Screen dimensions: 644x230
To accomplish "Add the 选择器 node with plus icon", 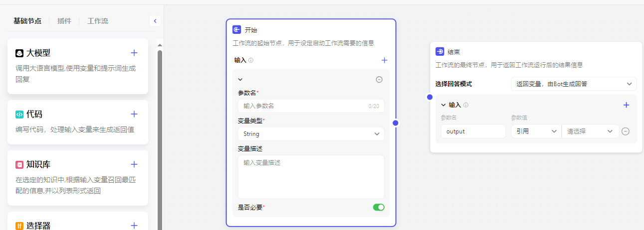I will click(x=134, y=226).
